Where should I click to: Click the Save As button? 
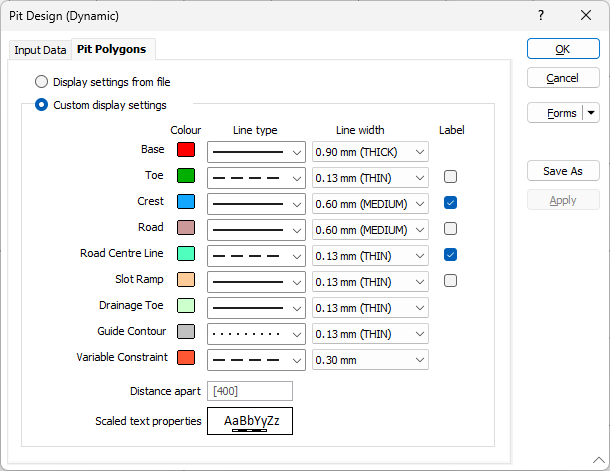click(562, 171)
